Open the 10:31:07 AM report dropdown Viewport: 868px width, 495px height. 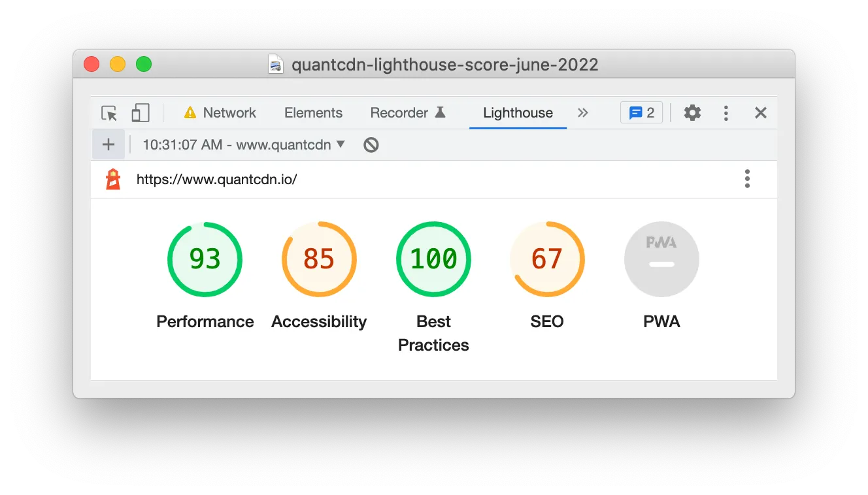point(241,144)
